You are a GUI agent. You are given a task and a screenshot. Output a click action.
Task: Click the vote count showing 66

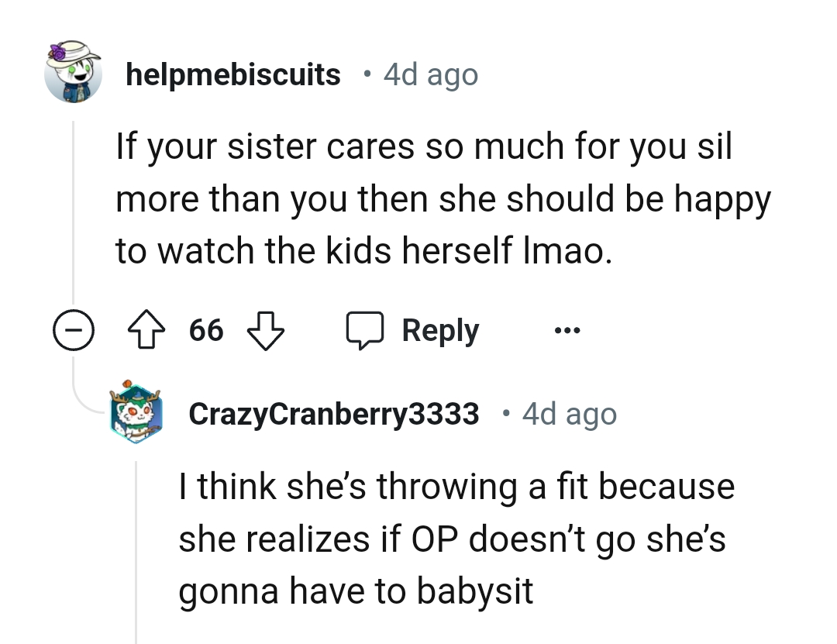pos(205,329)
